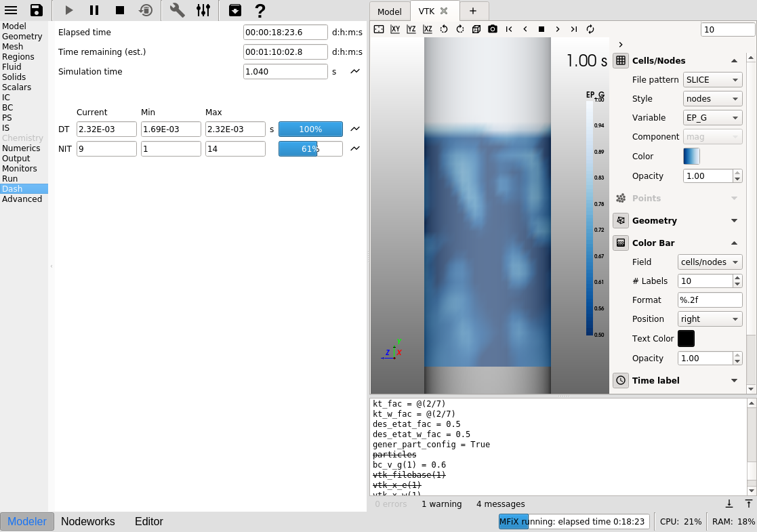Click the Text Color black swatch
Screen dimensions: 757x532
pos(686,338)
